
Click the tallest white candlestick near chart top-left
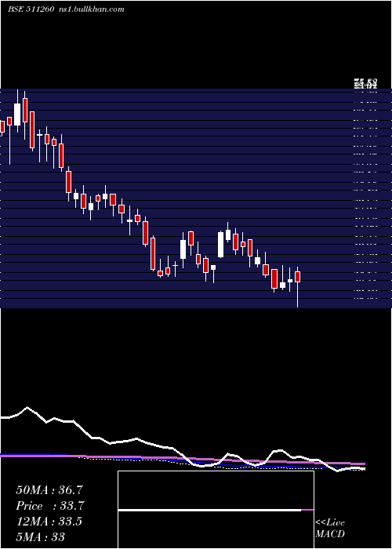pyautogui.click(x=17, y=115)
